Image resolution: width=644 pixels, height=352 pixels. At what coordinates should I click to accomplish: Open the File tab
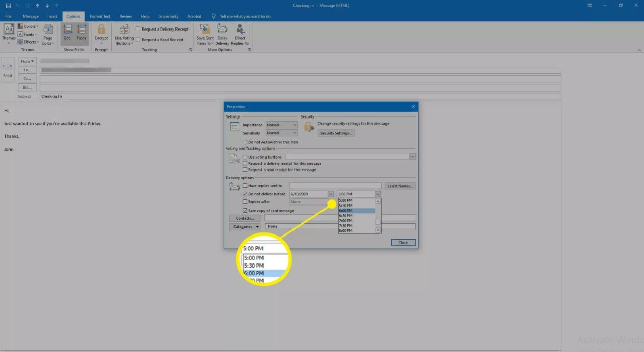click(x=8, y=16)
